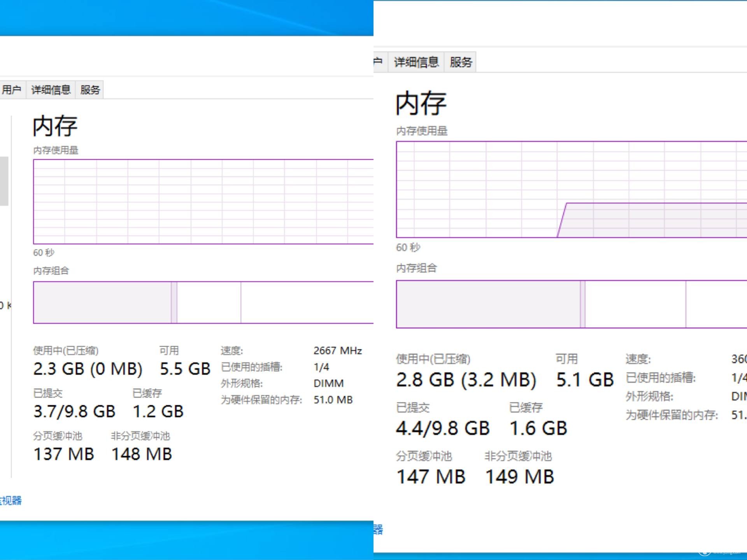The image size is (747, 560).
Task: Click the empty memory usage graph on left
Action: click(202, 202)
